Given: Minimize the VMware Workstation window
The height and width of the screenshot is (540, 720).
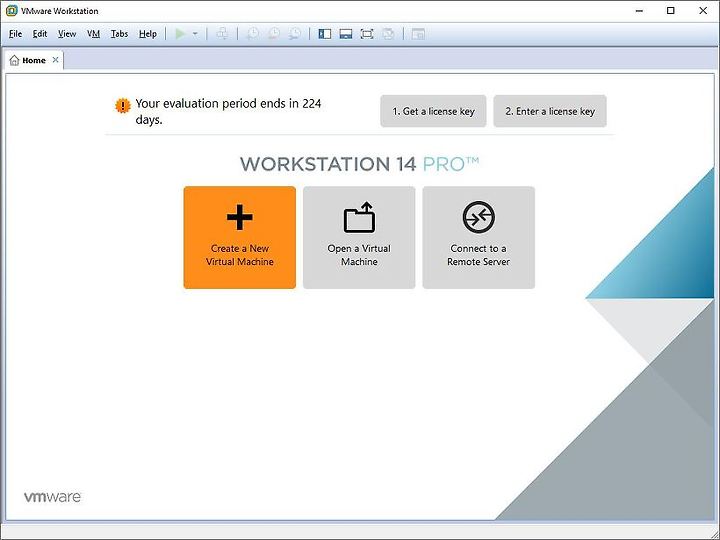Looking at the screenshot, I should pos(639,11).
